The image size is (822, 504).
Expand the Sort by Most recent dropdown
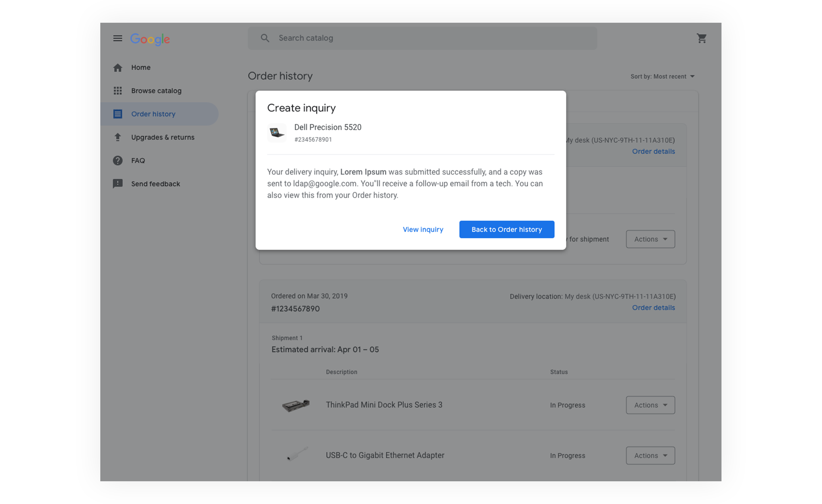[x=662, y=77]
